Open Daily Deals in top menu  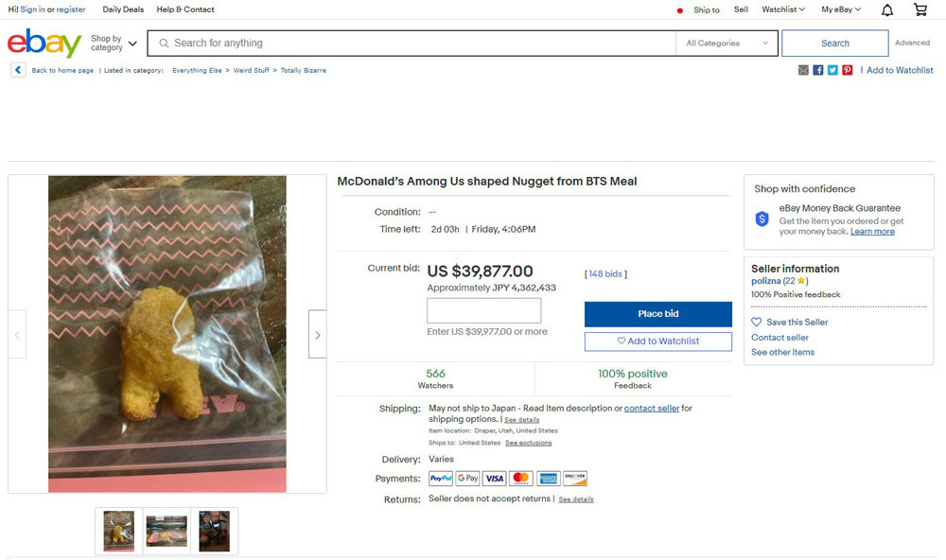click(123, 9)
